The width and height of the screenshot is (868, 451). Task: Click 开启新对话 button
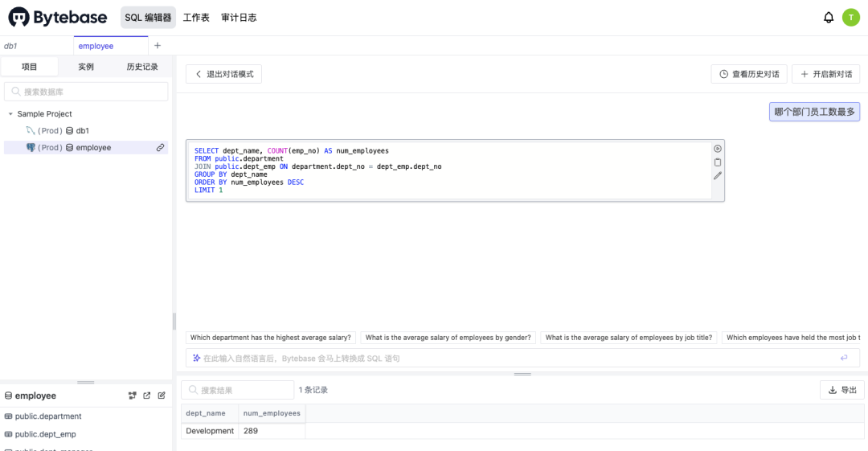coord(826,74)
